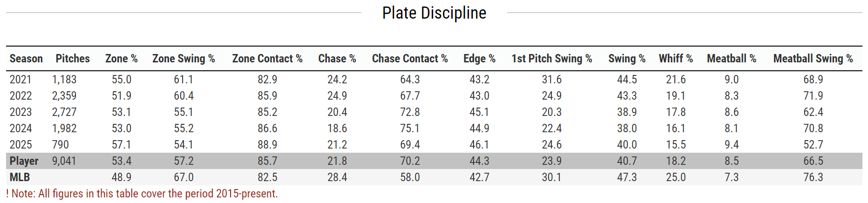Click the Whiff % column header
This screenshot has height=203, width=868.
pyautogui.click(x=676, y=59)
